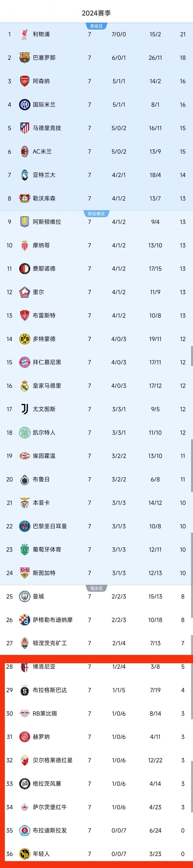The width and height of the screenshot is (193, 868).
Task: Tap the Bayern Munich logo
Action: pyautogui.click(x=24, y=362)
